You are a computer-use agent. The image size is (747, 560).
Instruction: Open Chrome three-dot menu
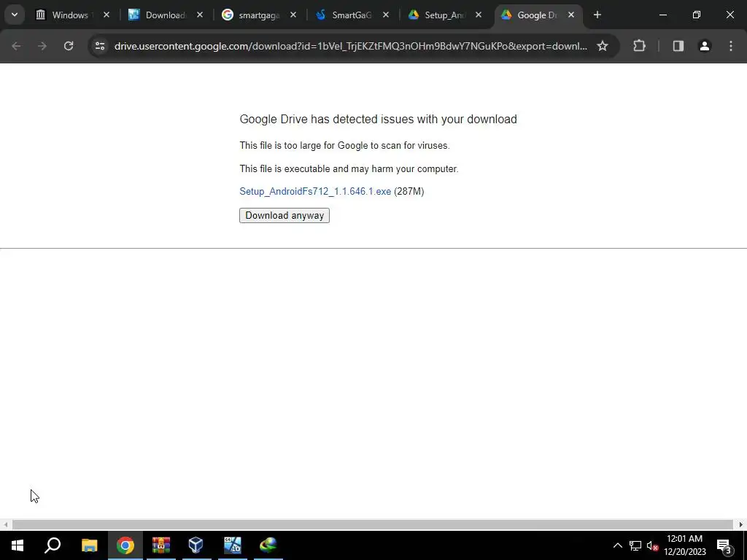click(x=731, y=46)
